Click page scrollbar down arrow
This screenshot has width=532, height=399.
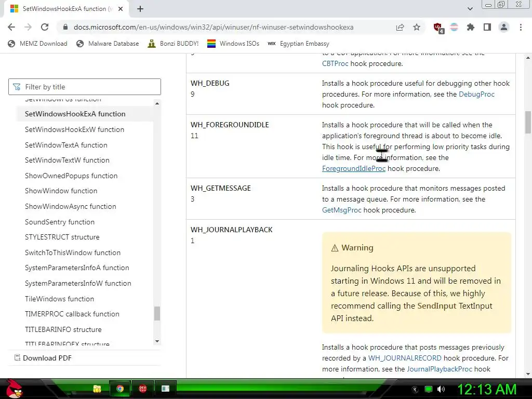point(528,374)
